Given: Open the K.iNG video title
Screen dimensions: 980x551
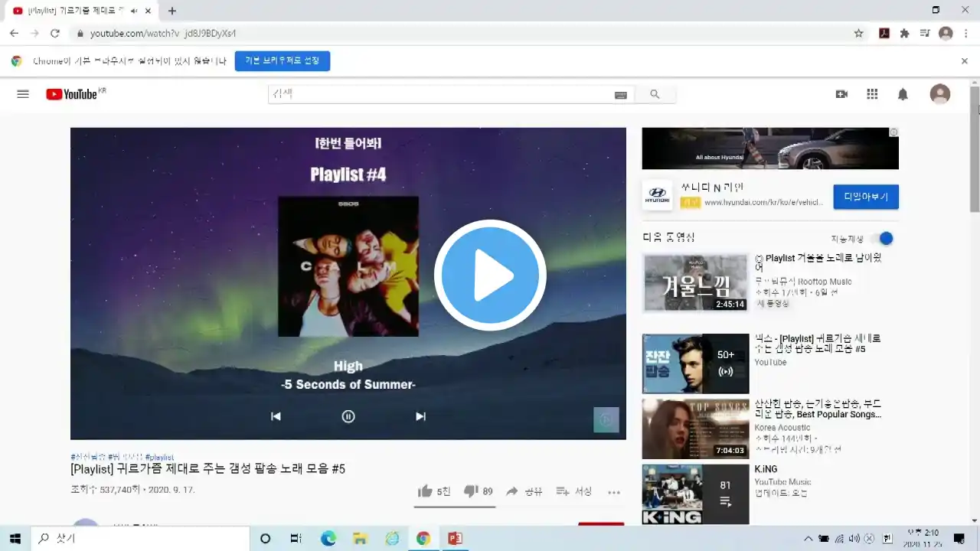Looking at the screenshot, I should (x=766, y=469).
